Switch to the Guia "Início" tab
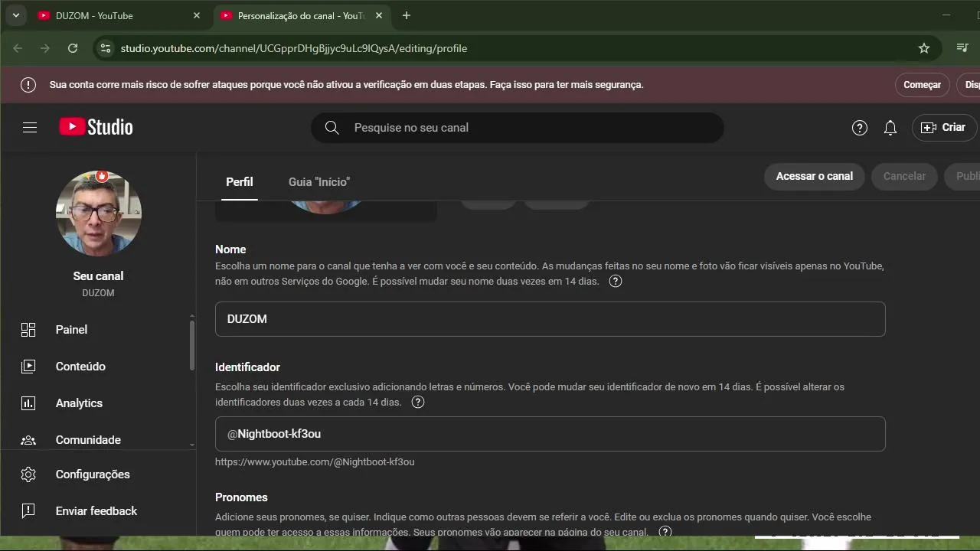The image size is (980, 551). point(319,182)
